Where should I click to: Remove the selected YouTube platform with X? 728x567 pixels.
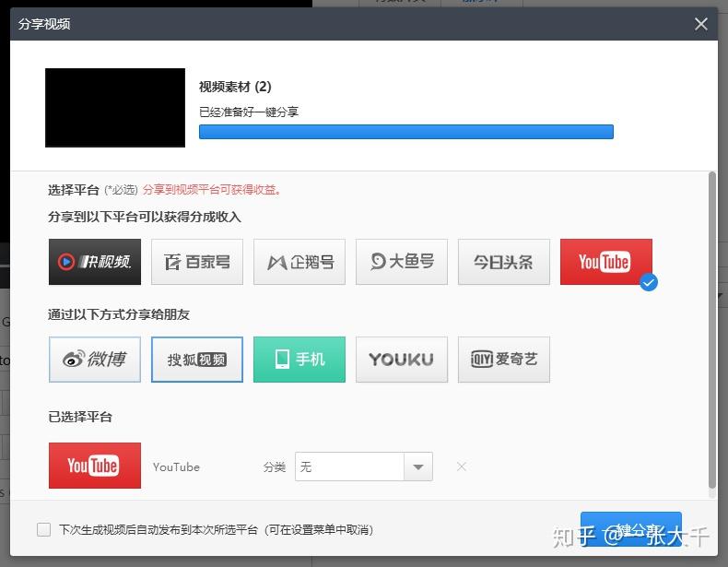(x=461, y=467)
